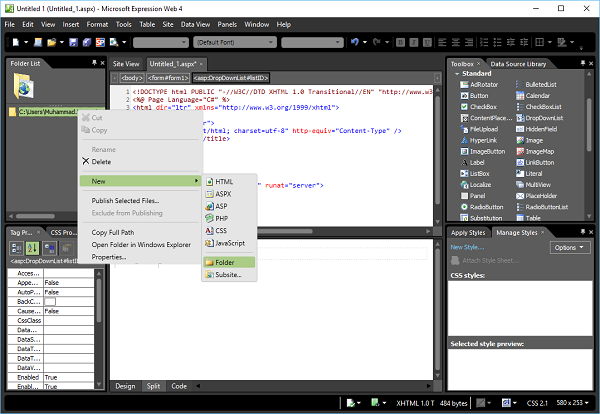Click the sort alphabetically icon in Tag Properties
Screen dimensions: 600x414
point(32,248)
